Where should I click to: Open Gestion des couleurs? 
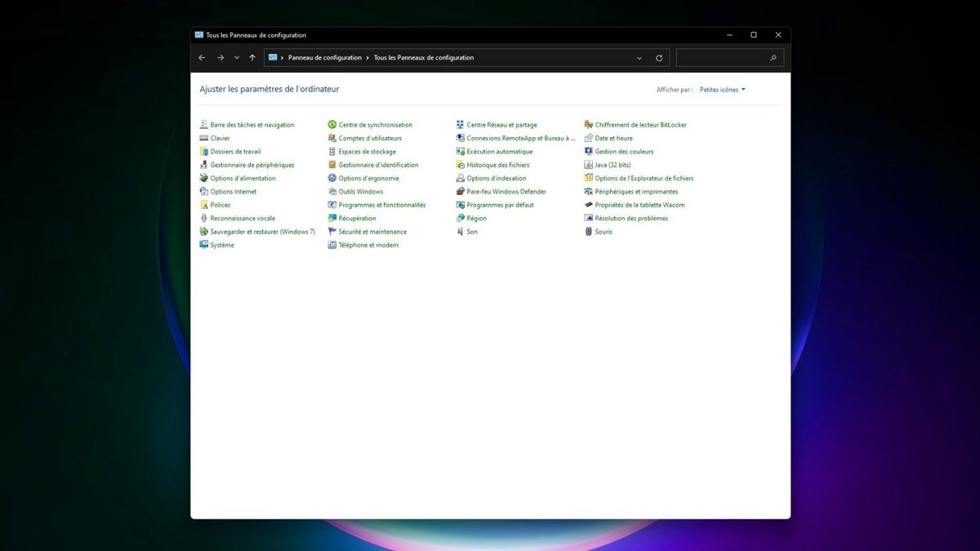(x=624, y=152)
